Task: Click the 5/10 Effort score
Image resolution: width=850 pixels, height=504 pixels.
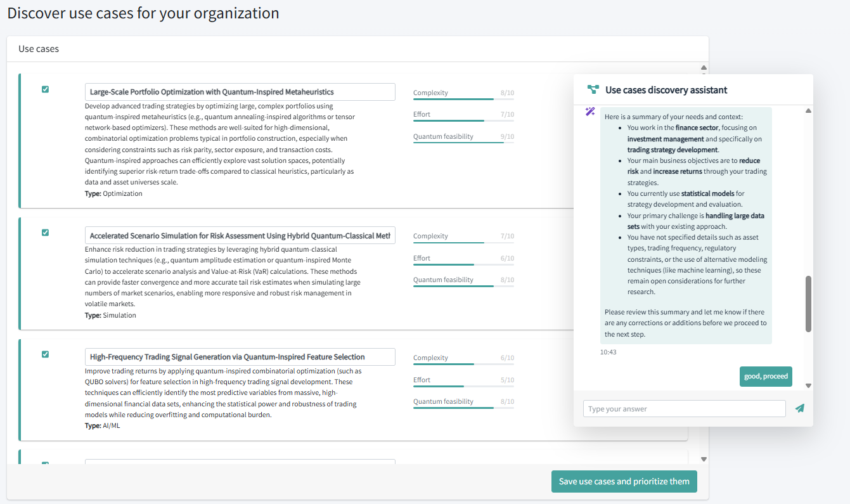Action: (507, 380)
